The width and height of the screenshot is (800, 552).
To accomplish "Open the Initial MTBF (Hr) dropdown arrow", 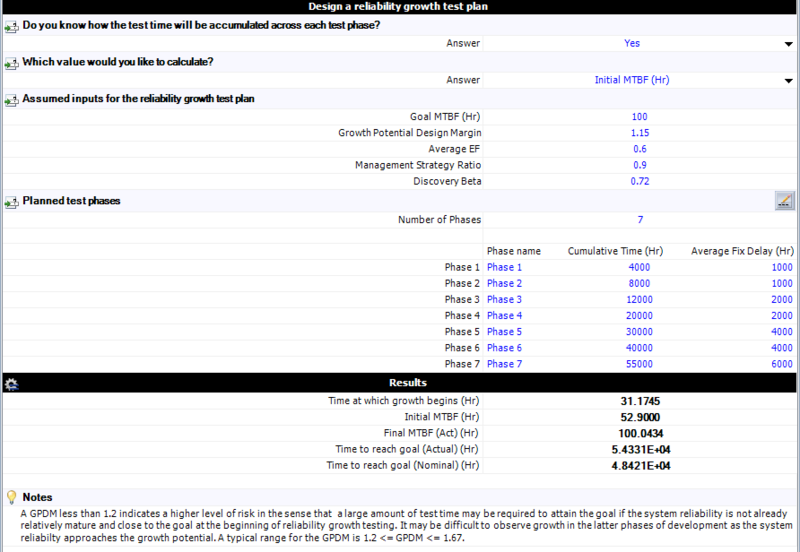I will coord(788,81).
